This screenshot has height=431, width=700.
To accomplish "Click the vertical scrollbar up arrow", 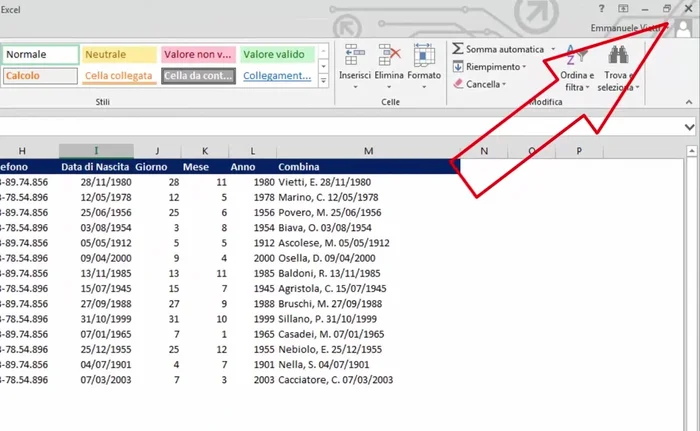I will click(x=692, y=151).
